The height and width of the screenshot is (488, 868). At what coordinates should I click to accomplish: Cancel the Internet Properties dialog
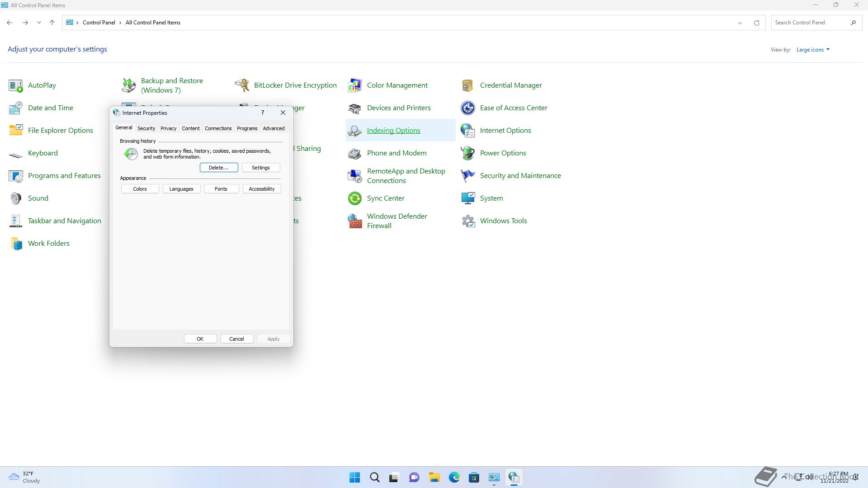coord(236,339)
